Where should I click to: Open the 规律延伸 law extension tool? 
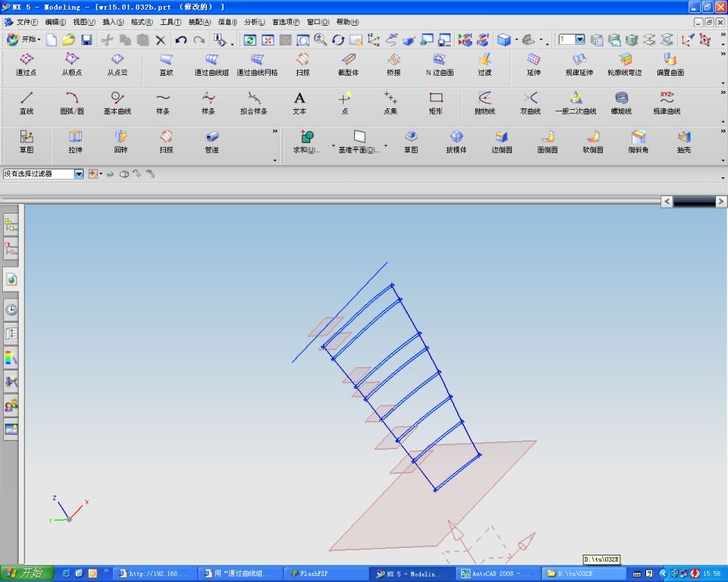(579, 65)
